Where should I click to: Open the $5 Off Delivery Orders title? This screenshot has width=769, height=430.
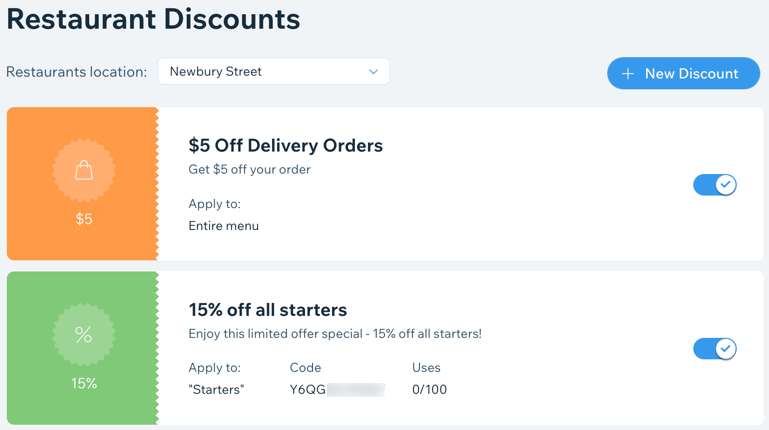(285, 146)
